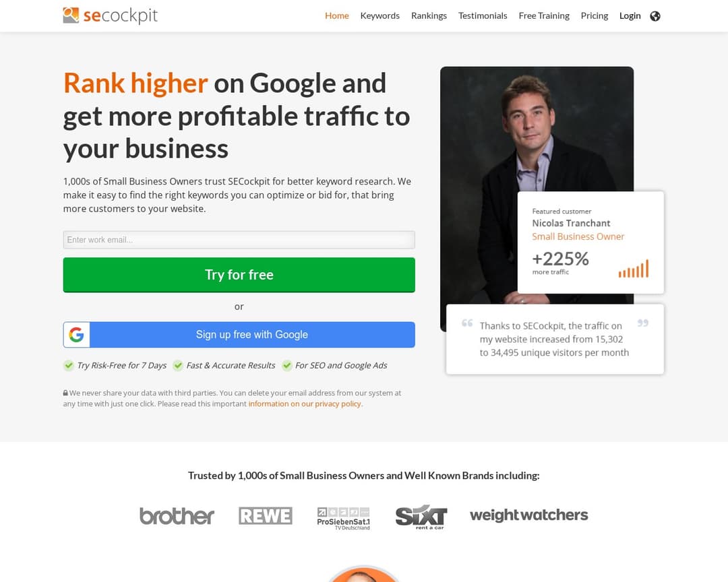Click the SECockpit logo icon

(71, 15)
